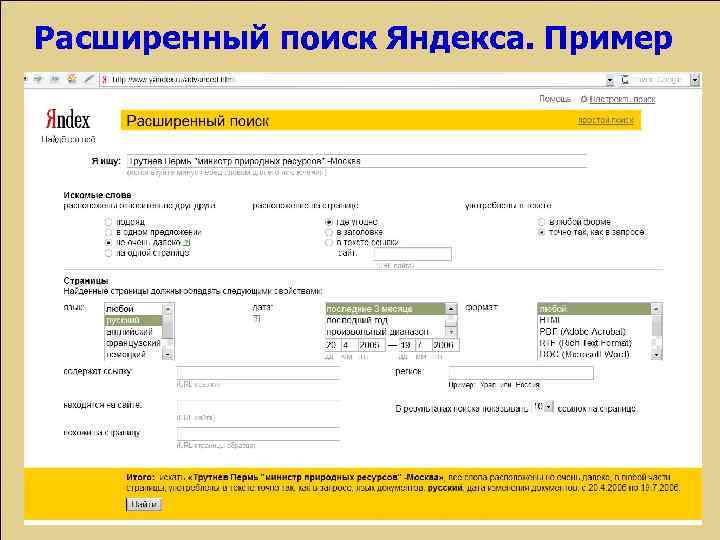Click the gear icon beside Настроить поиск
This screenshot has width=720, height=540.
(584, 99)
